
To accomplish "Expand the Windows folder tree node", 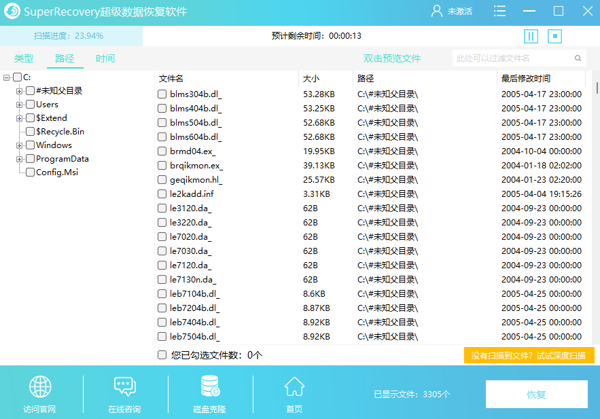I will click(x=19, y=145).
